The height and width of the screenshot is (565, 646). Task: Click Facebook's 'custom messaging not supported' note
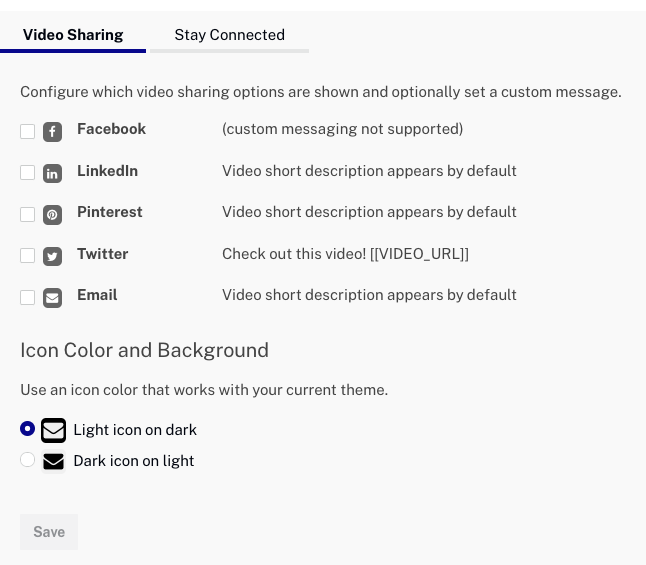tap(342, 129)
